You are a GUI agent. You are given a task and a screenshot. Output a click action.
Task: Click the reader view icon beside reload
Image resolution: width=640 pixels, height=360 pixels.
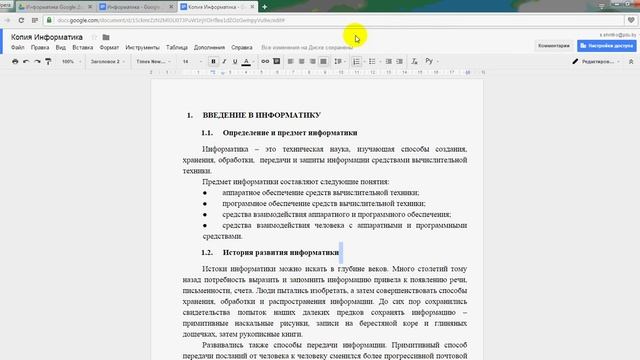tap(35, 20)
